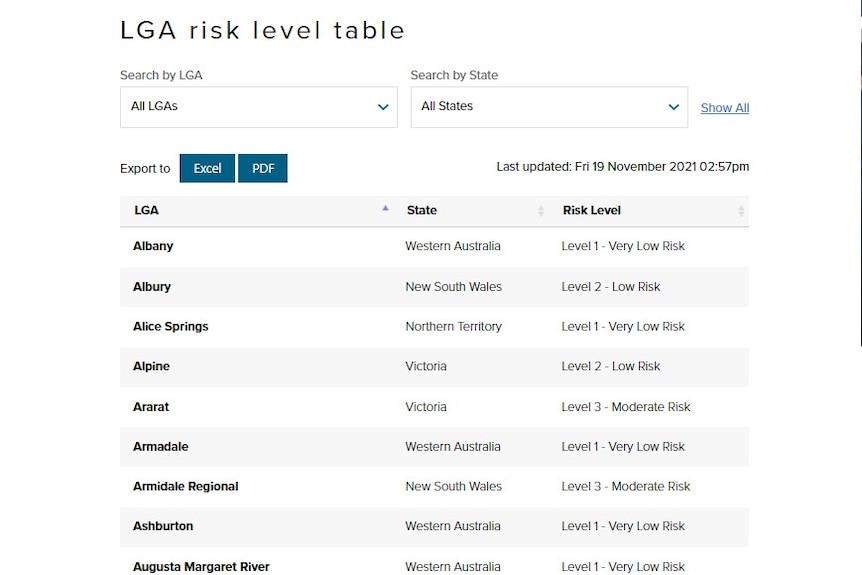Click Ararat's Level 3 Moderate Risk cell
The width and height of the screenshot is (862, 575).
626,407
